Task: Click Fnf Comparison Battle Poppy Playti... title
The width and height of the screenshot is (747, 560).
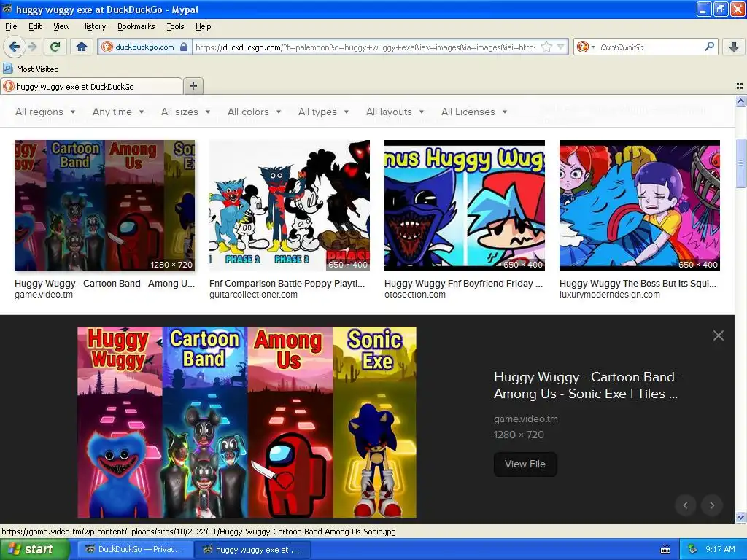Action: tap(287, 284)
